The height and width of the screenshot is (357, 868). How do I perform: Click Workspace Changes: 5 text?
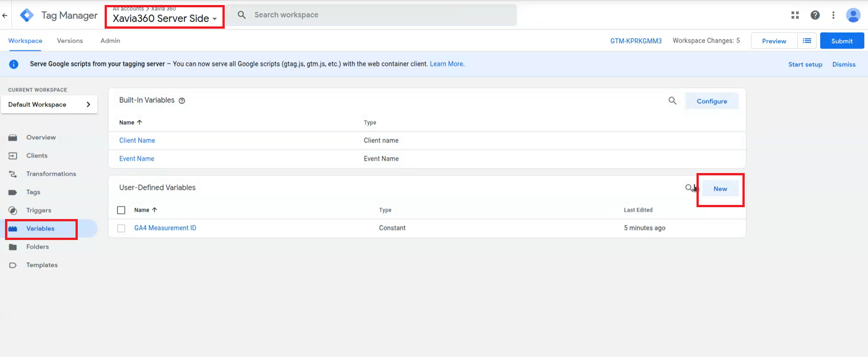[x=707, y=41]
